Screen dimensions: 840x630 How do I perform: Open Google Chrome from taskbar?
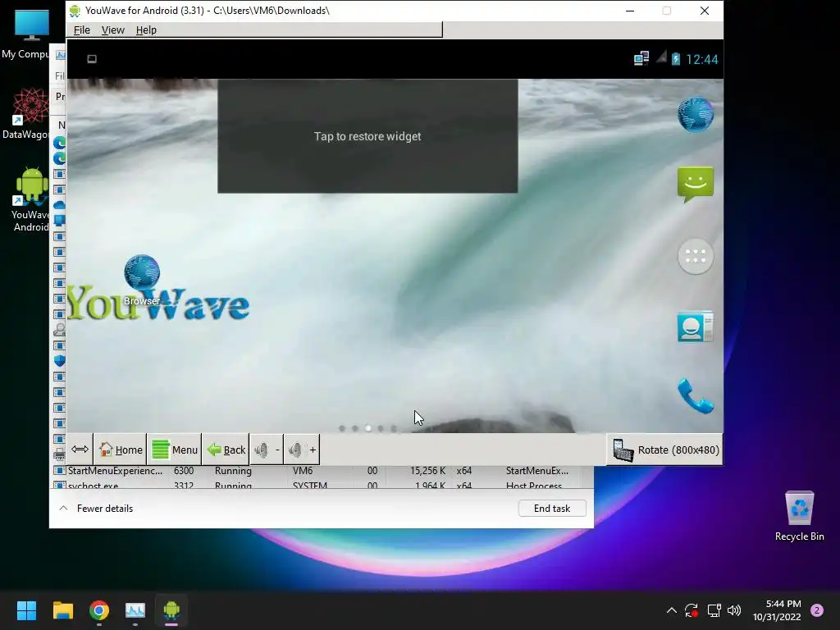(99, 610)
